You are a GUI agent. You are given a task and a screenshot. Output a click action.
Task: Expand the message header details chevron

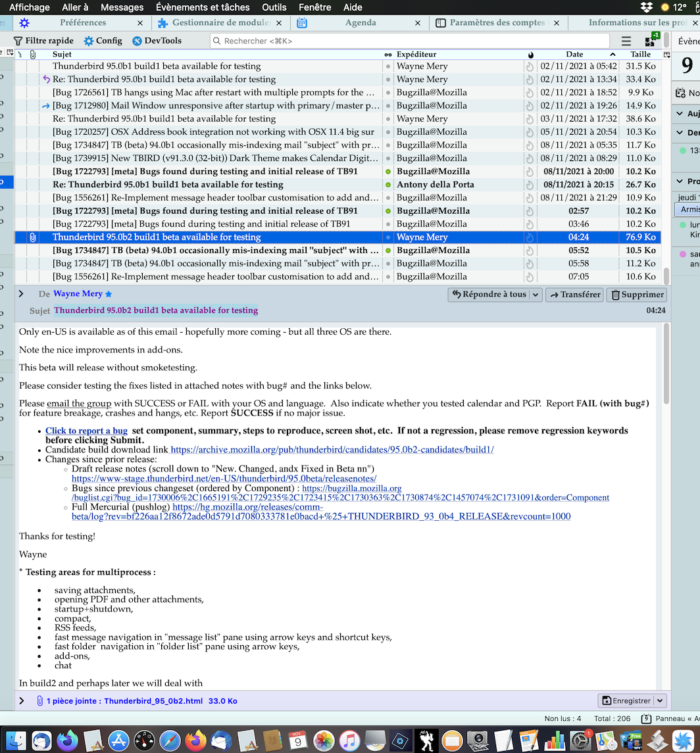tap(21, 294)
